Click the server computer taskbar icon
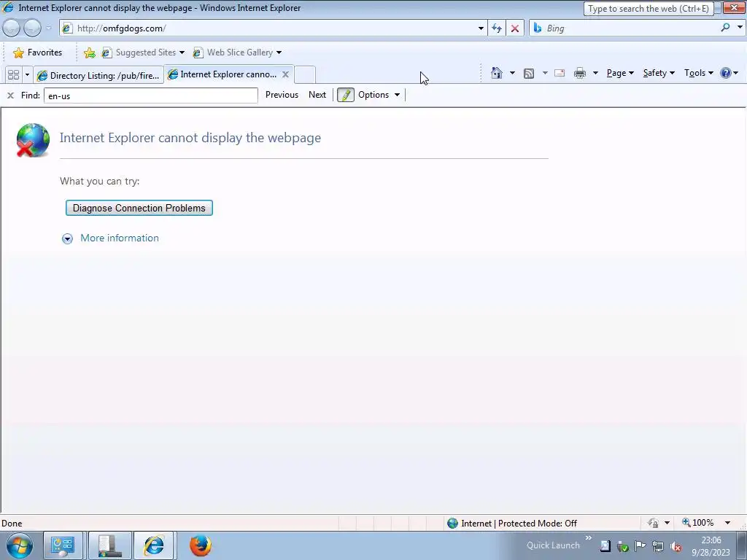This screenshot has width=747, height=560. [109, 545]
